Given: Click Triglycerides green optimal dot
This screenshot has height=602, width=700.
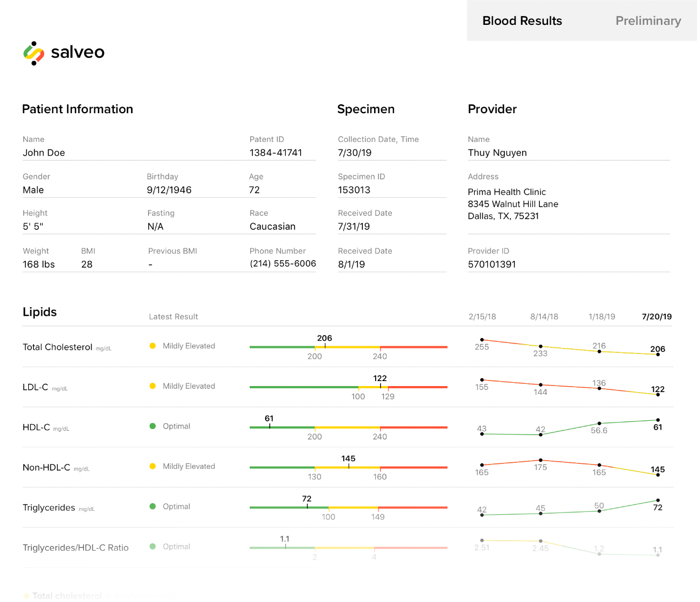Looking at the screenshot, I should tap(152, 506).
